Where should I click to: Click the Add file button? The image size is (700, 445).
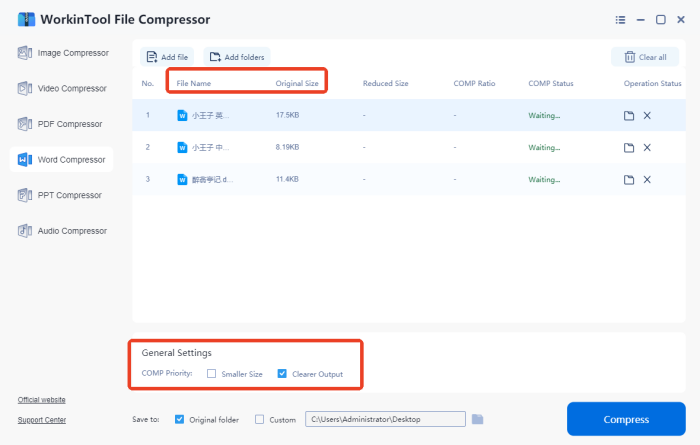[x=167, y=58]
